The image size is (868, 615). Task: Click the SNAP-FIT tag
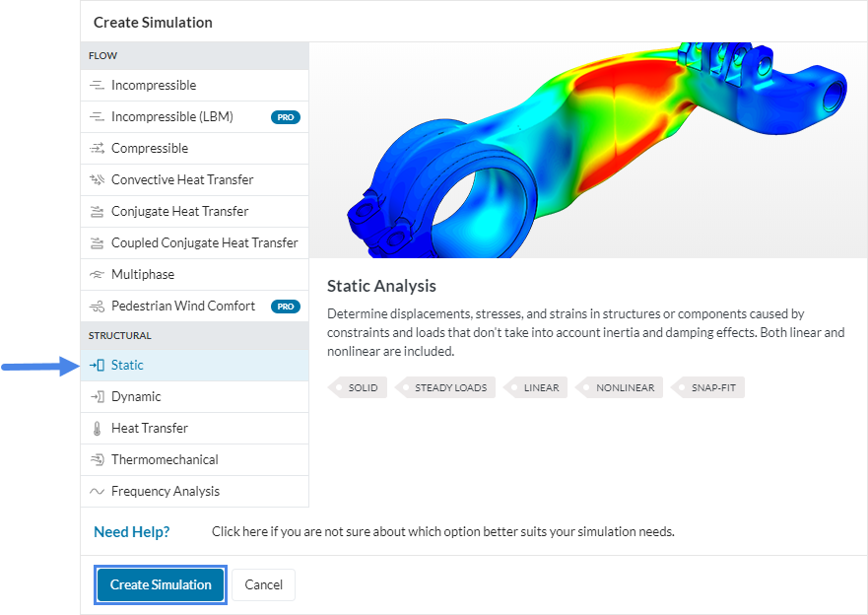point(712,388)
